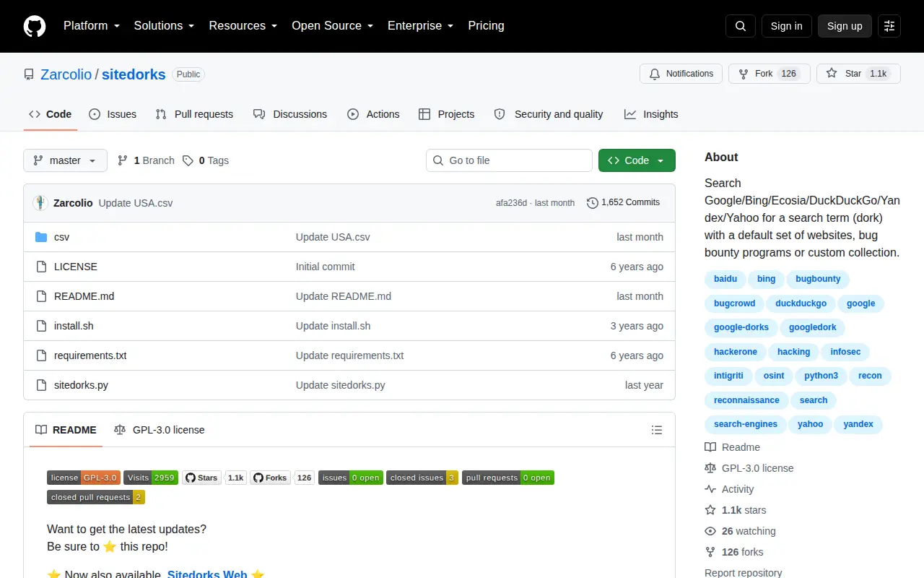Click the GitHub Stars badge
This screenshot has width=924, height=578.
(201, 478)
